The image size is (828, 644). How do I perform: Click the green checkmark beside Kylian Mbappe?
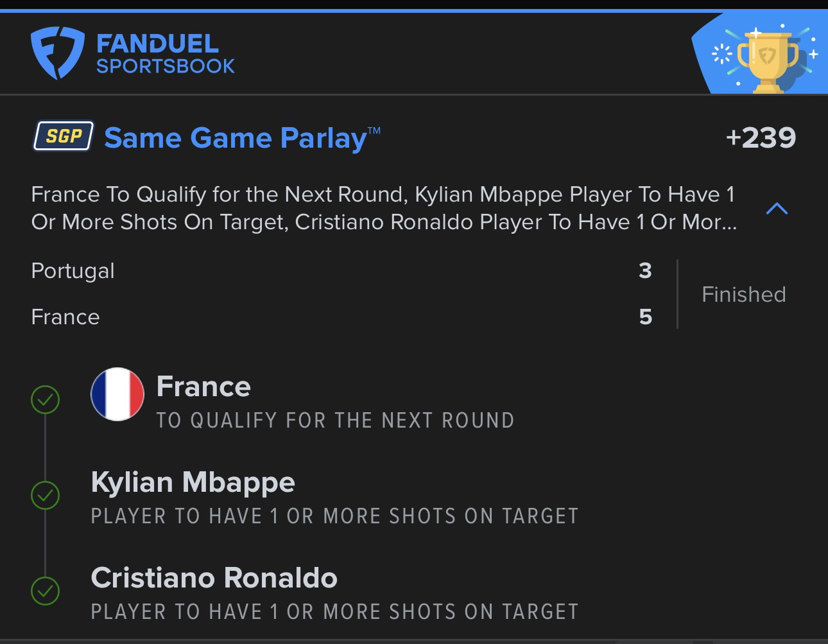(45, 495)
